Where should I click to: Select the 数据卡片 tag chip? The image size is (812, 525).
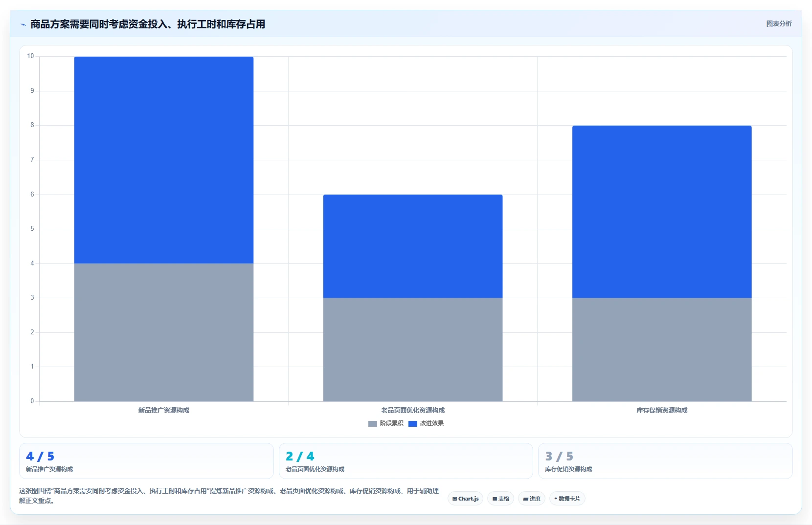(567, 499)
